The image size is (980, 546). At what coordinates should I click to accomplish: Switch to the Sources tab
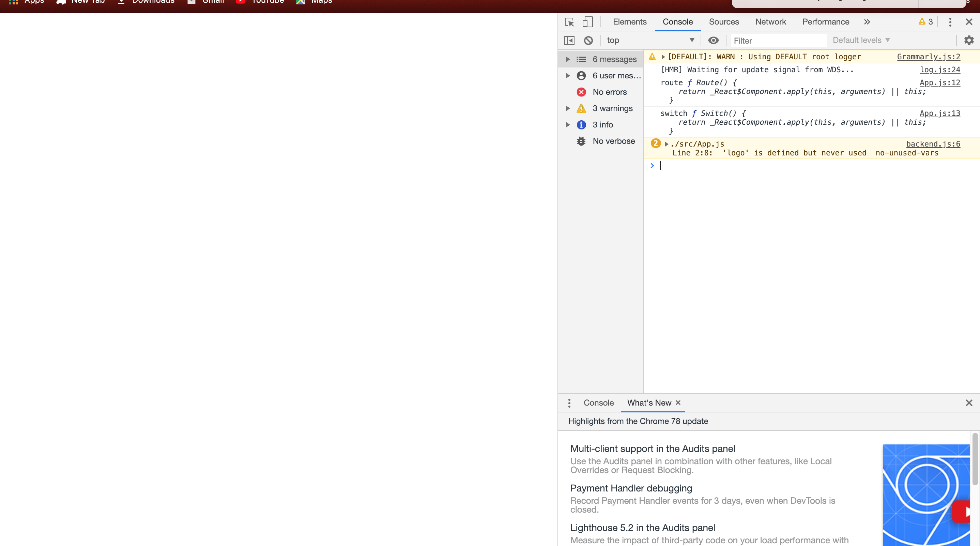(724, 22)
